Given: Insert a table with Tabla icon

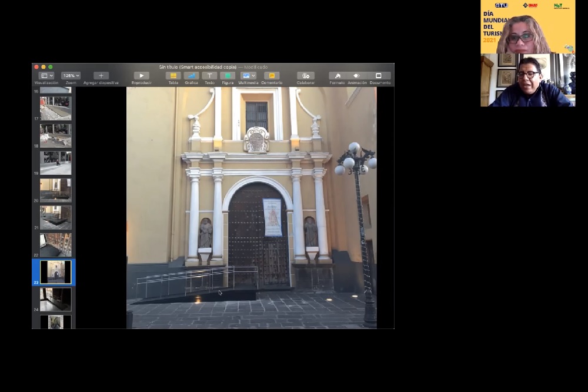Looking at the screenshot, I should pyautogui.click(x=173, y=76).
